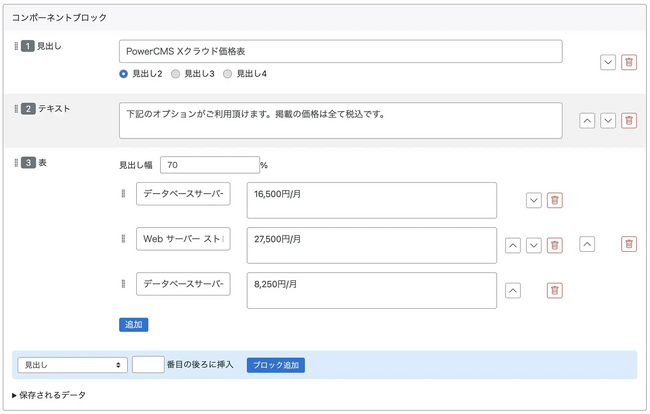Grab drag handle of 表 block 3
650x414 pixels.
[16, 162]
